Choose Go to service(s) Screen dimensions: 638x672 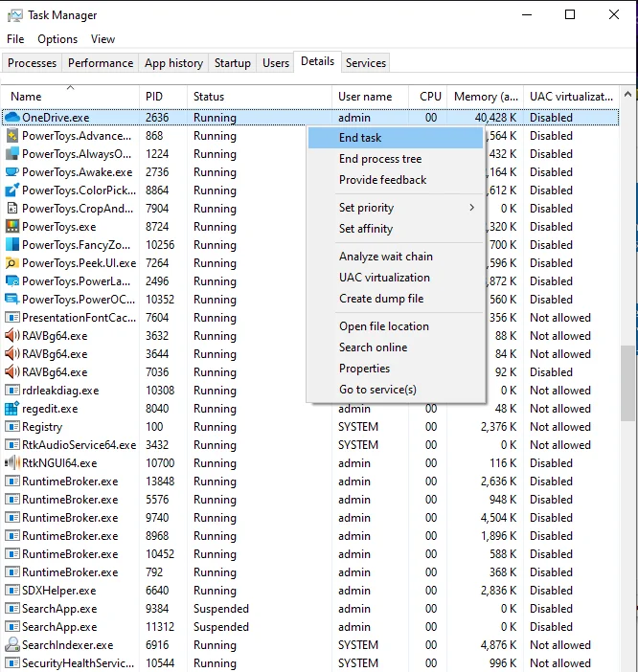(x=396, y=390)
